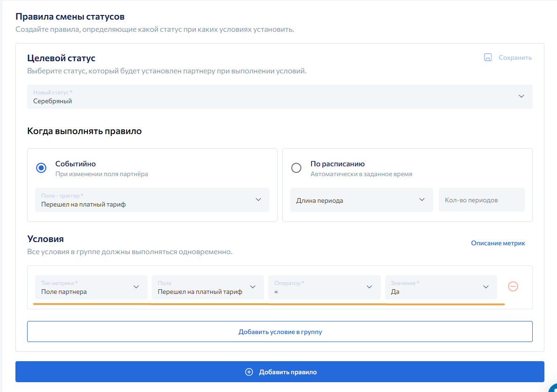Image resolution: width=557 pixels, height=392 pixels.
Task: Open the Поле dropdown in conditions
Action: click(x=207, y=287)
